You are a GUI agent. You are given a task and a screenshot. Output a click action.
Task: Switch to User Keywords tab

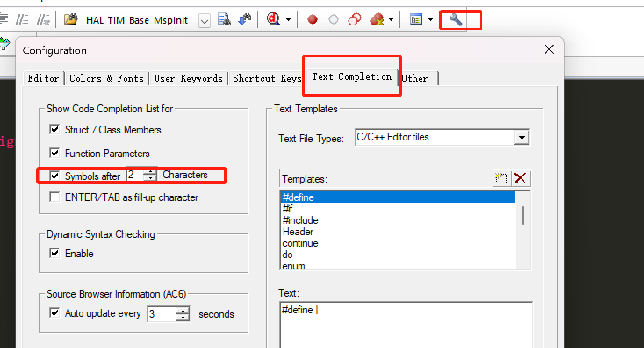(188, 78)
